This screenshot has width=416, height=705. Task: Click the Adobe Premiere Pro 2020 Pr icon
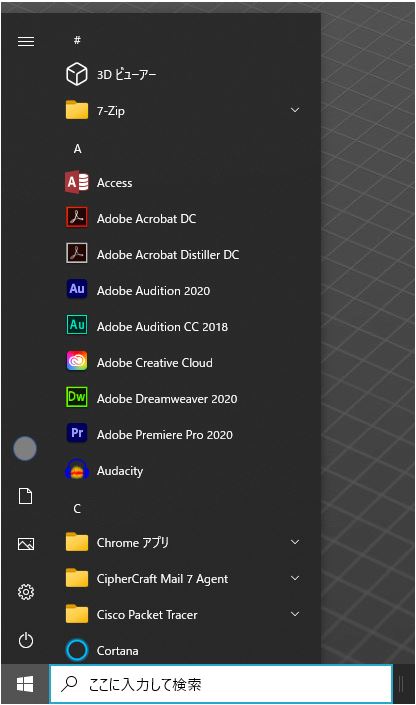[76, 434]
